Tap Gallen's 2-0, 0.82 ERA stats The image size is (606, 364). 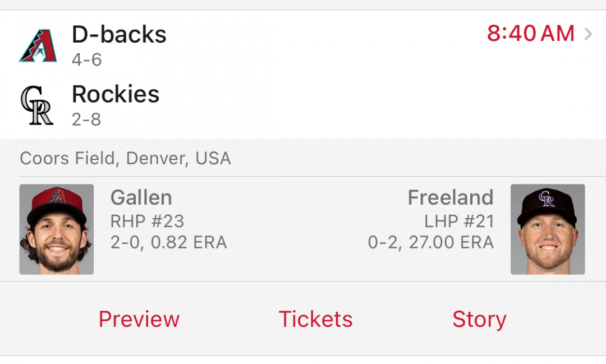(x=168, y=243)
